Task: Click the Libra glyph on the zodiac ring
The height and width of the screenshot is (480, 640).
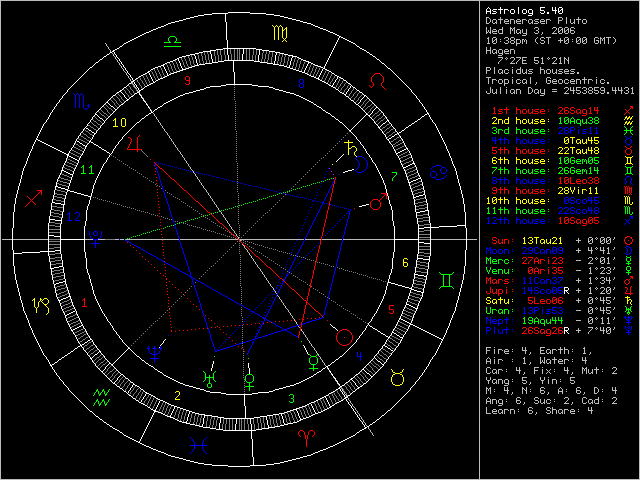Action: pyautogui.click(x=173, y=43)
